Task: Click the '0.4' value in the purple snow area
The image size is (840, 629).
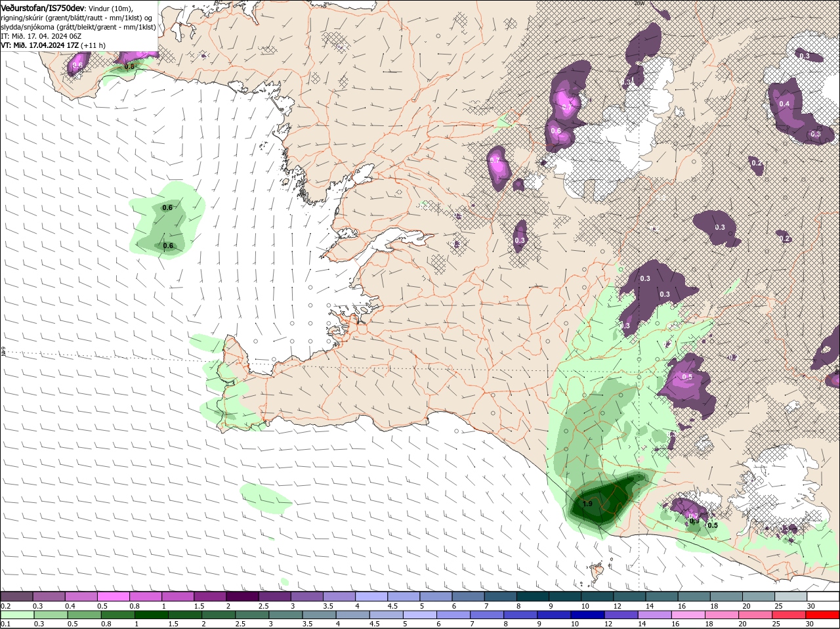Action: [784, 104]
